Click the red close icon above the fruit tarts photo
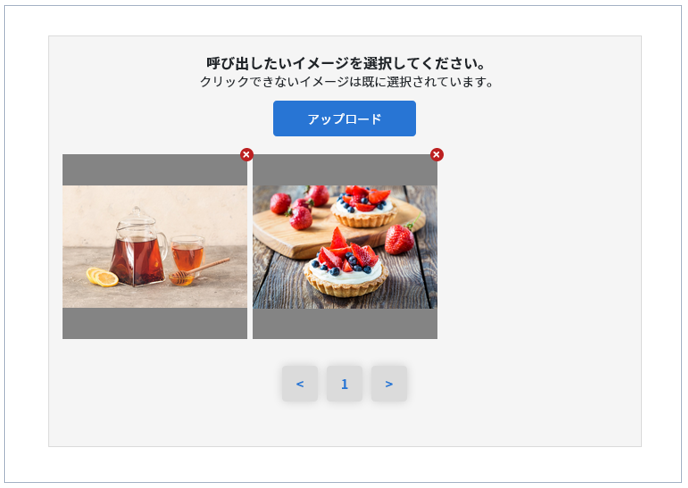 437,154
